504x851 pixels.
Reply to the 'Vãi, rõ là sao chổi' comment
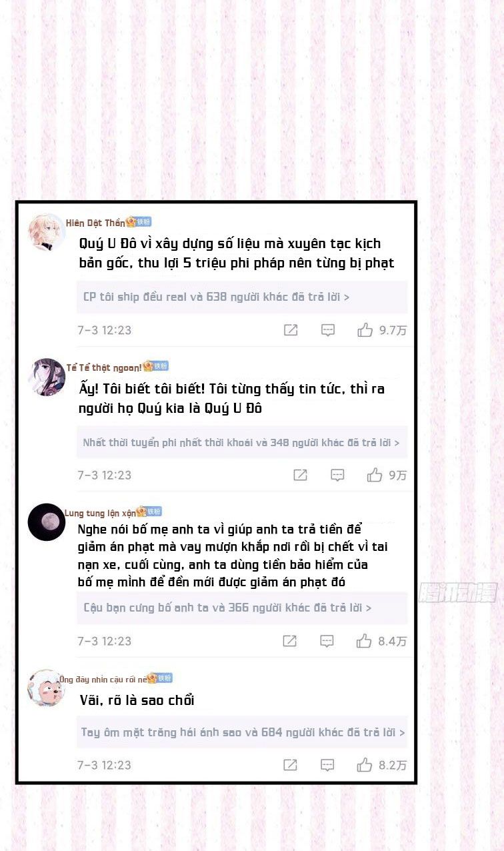(x=327, y=765)
